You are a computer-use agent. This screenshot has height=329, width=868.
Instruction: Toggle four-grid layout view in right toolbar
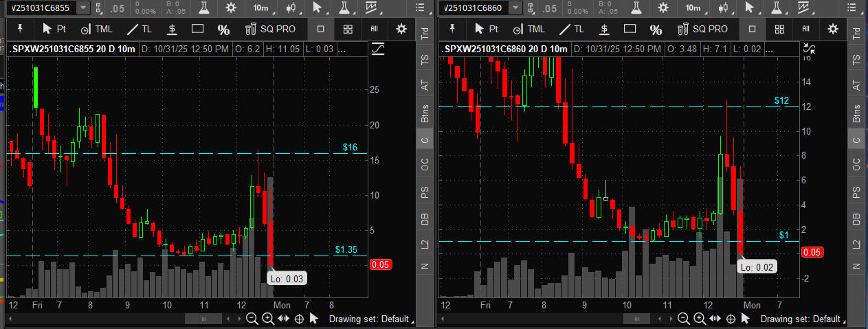click(x=779, y=29)
